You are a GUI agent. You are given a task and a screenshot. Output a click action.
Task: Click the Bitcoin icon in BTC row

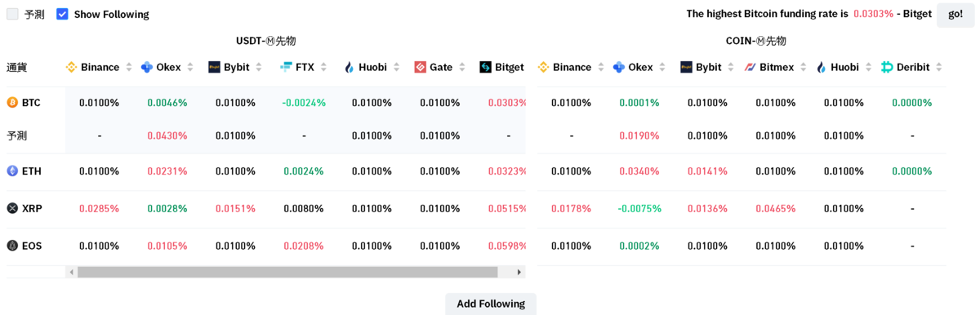tap(12, 102)
